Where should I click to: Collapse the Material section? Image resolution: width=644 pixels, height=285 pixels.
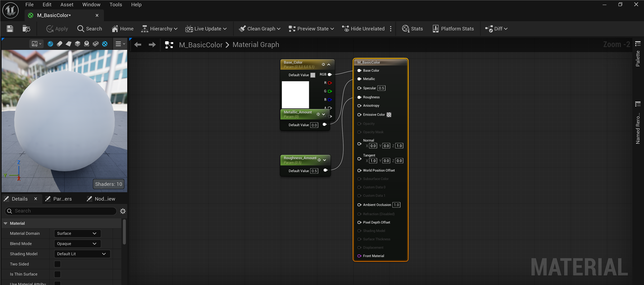pyautogui.click(x=5, y=223)
